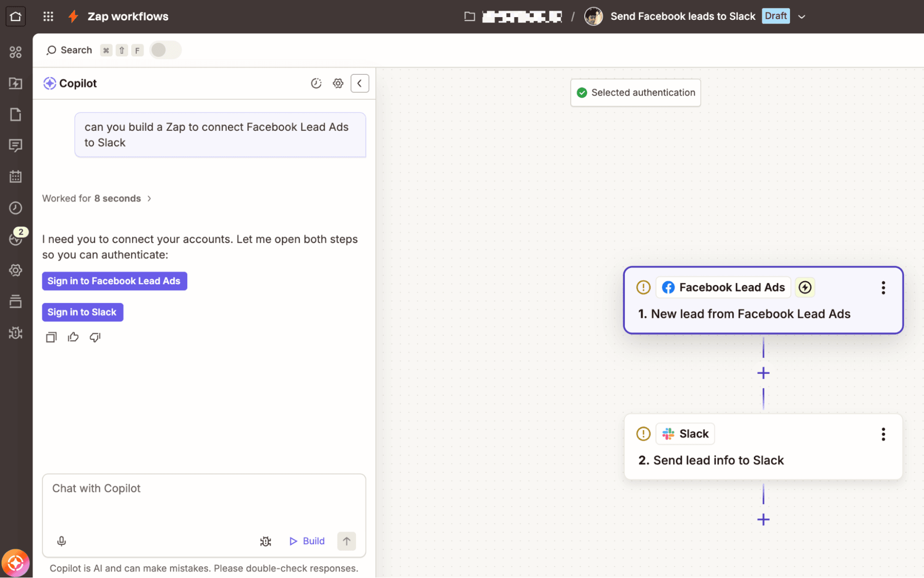Click the instant trigger bolt icon
Screen dimensions: 924x578
805,287
